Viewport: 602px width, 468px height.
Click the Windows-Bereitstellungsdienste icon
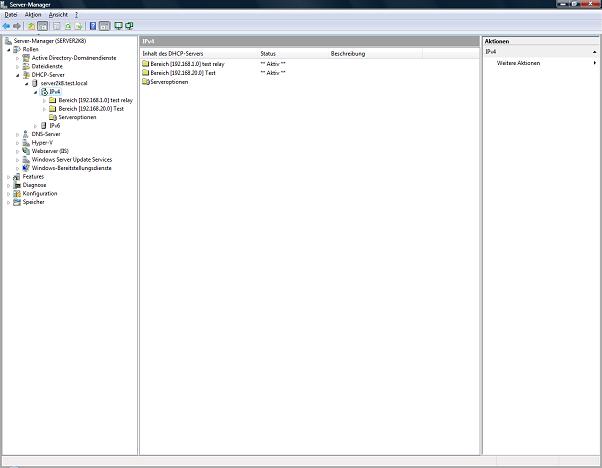point(26,168)
